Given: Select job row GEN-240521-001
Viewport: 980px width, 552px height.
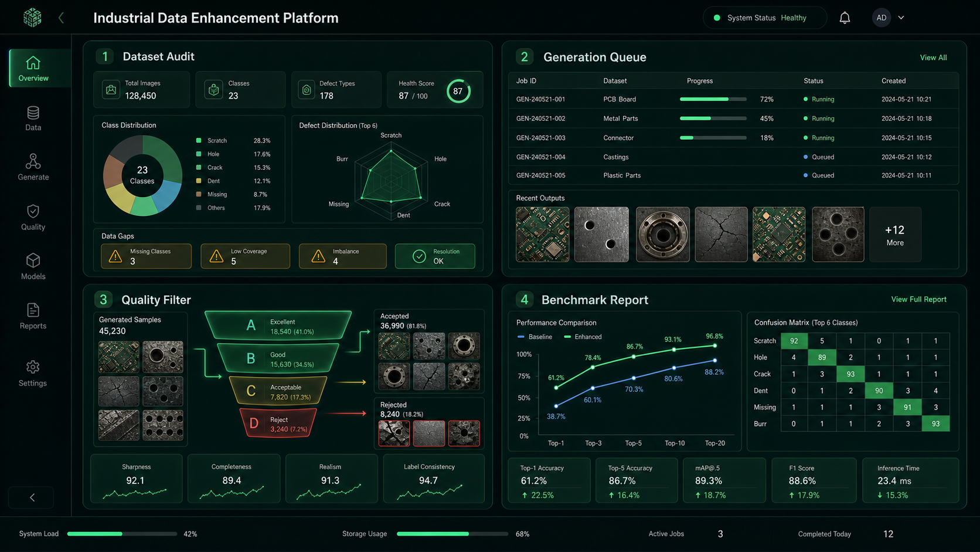Looking at the screenshot, I should click(x=733, y=99).
